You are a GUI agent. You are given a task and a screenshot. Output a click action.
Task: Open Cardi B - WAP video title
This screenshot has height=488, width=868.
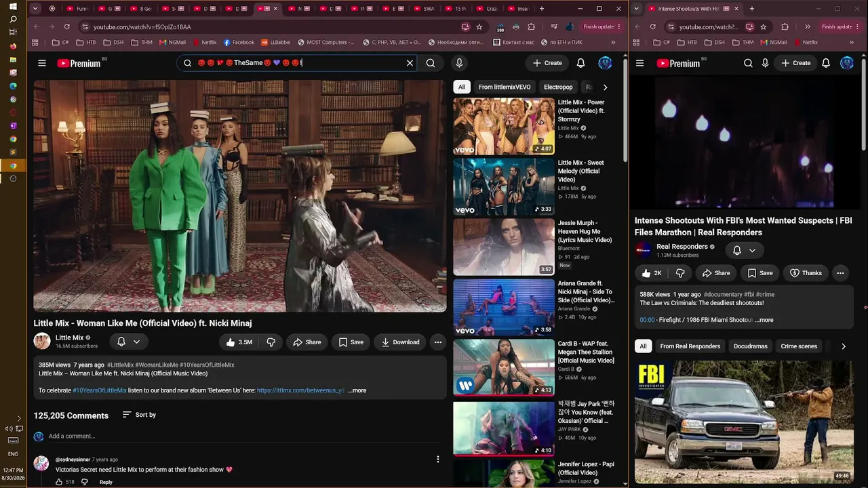click(x=586, y=352)
